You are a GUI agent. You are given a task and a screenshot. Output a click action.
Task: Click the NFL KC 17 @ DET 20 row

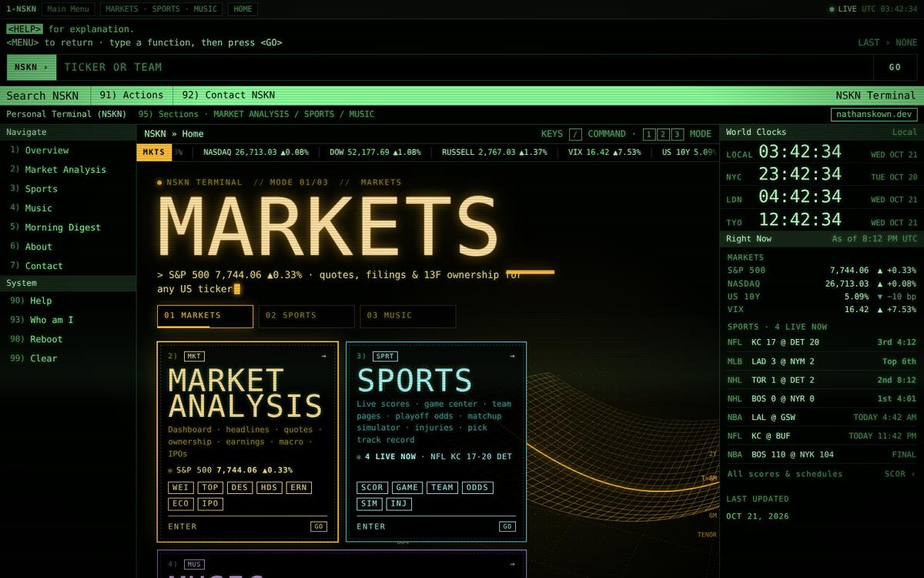[x=822, y=342]
